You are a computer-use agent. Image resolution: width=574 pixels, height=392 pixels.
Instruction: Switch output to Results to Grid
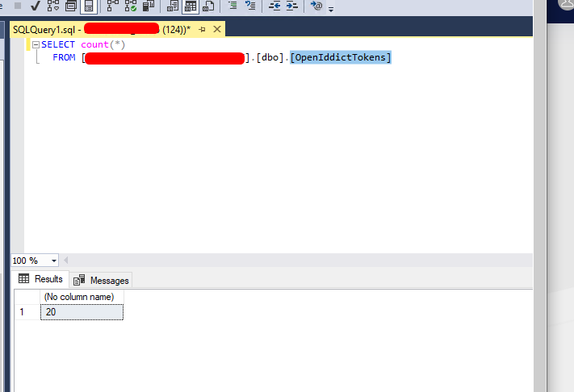[x=191, y=6]
